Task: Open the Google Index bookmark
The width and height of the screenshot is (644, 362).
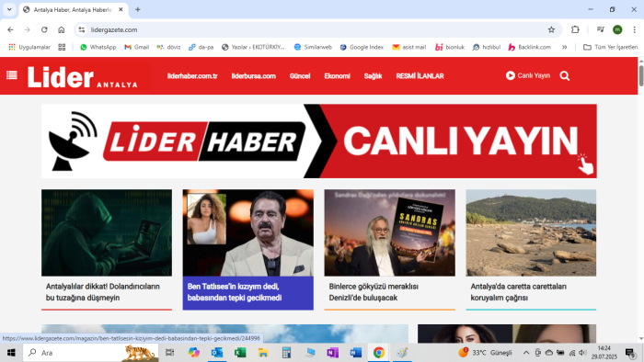Action: point(362,47)
